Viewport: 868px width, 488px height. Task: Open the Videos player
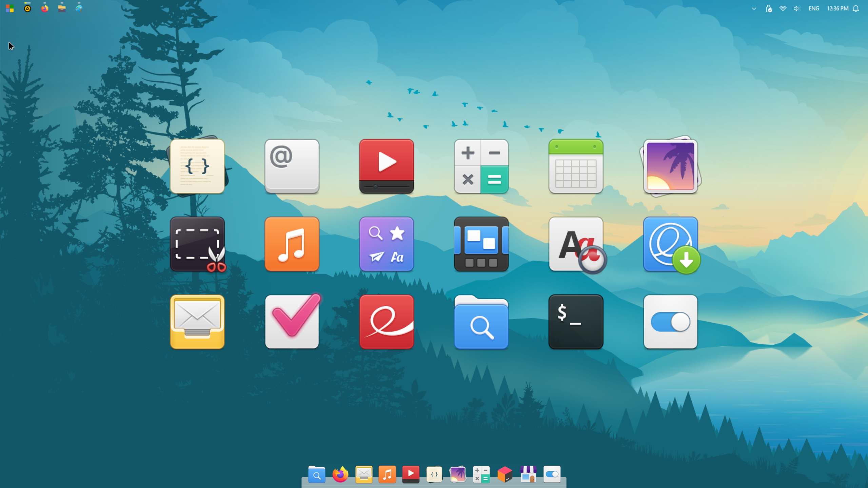tap(387, 166)
